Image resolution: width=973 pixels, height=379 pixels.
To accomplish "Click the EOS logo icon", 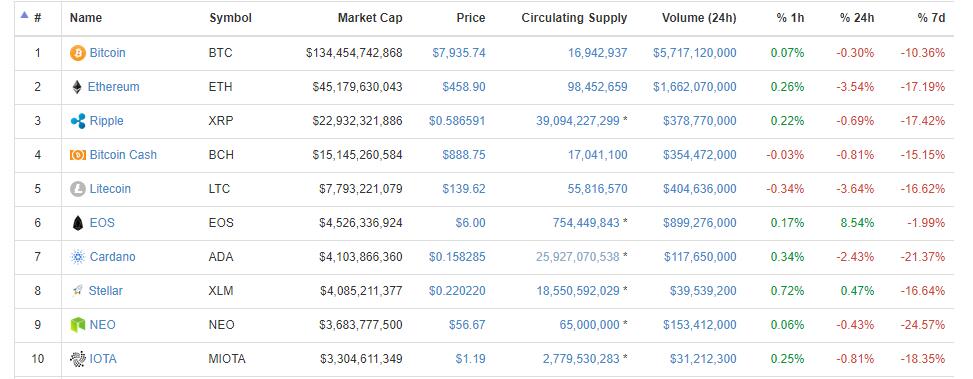I will pos(78,223).
